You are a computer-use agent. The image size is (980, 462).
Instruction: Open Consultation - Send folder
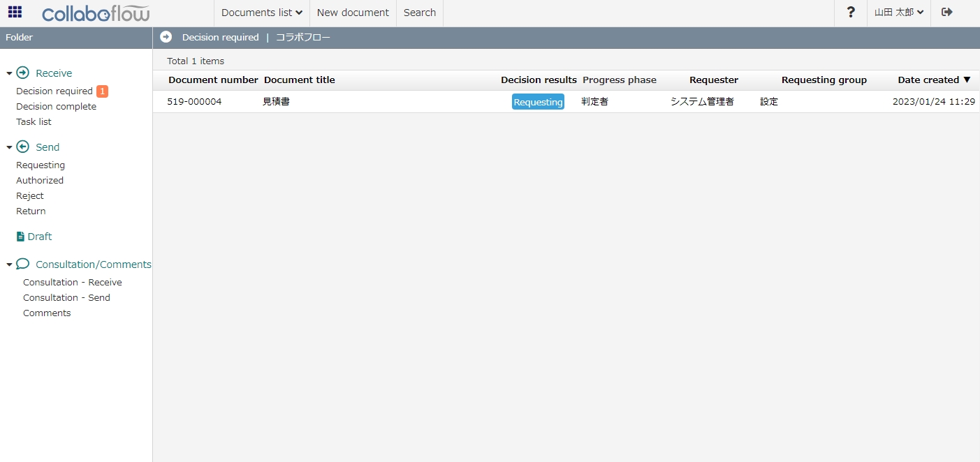pyautogui.click(x=66, y=298)
